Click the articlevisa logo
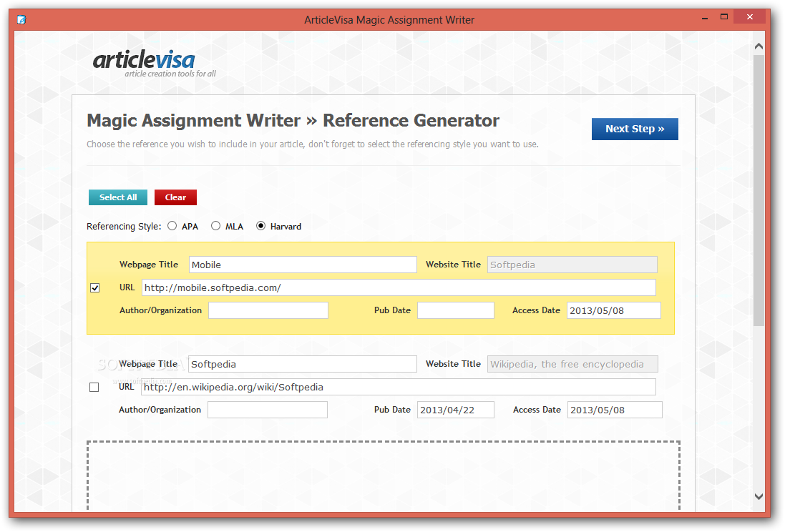The image size is (785, 532). (155, 63)
